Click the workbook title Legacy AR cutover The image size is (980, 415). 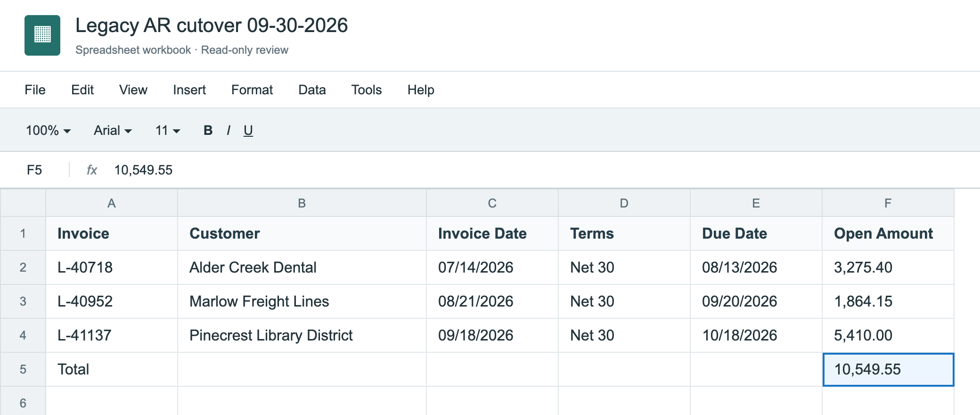click(x=212, y=25)
